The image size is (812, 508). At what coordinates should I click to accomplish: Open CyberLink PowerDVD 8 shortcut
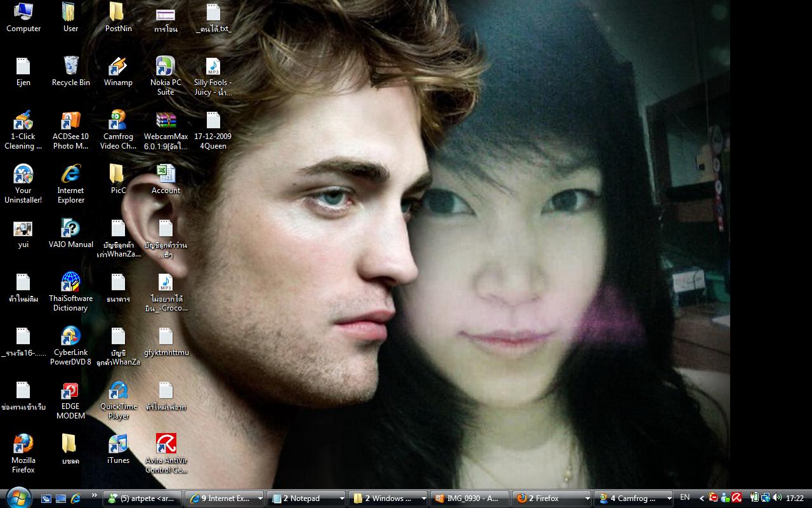[70, 337]
